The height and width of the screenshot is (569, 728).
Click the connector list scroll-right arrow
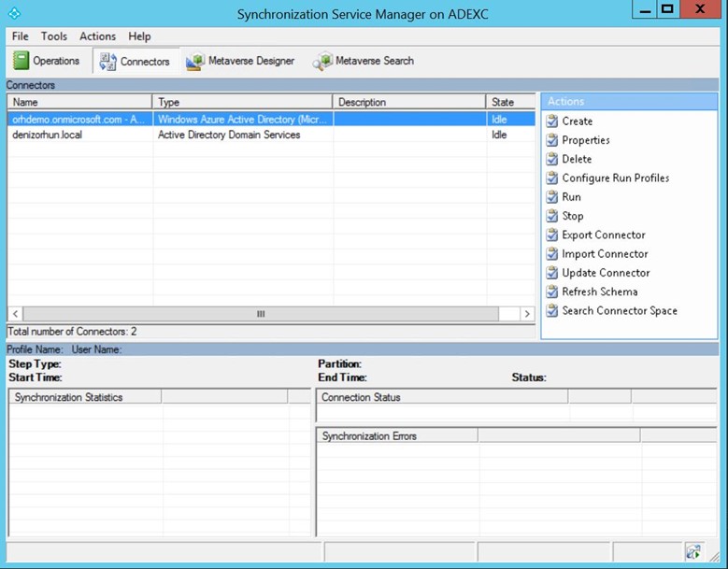pyautogui.click(x=527, y=314)
